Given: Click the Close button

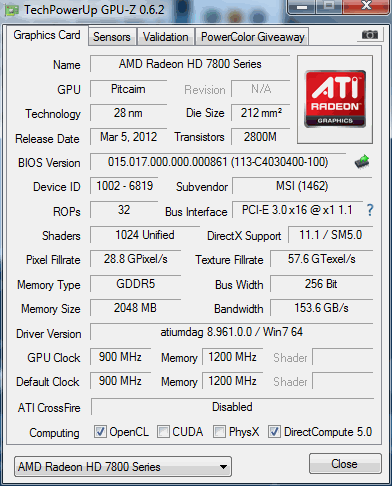Looking at the screenshot, I should click(x=345, y=464).
